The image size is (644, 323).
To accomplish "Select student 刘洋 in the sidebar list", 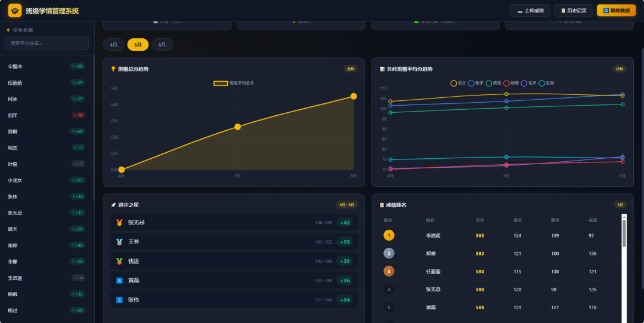I will point(47,115).
